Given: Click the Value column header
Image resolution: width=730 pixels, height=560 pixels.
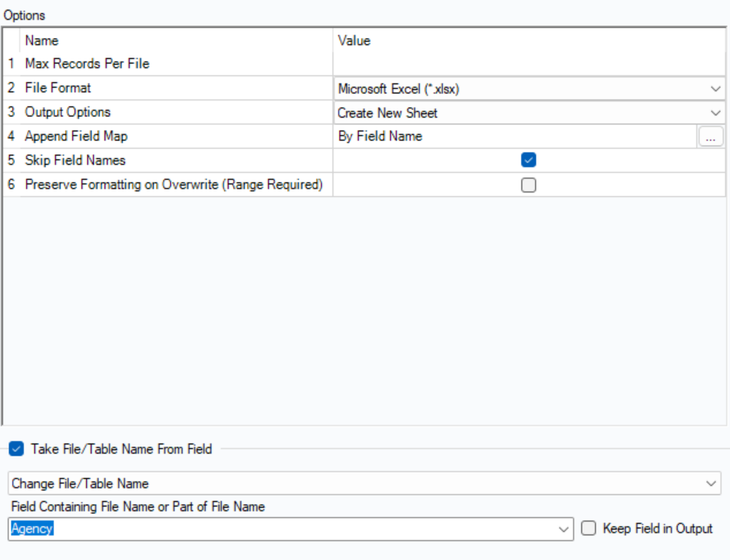Looking at the screenshot, I should [354, 41].
